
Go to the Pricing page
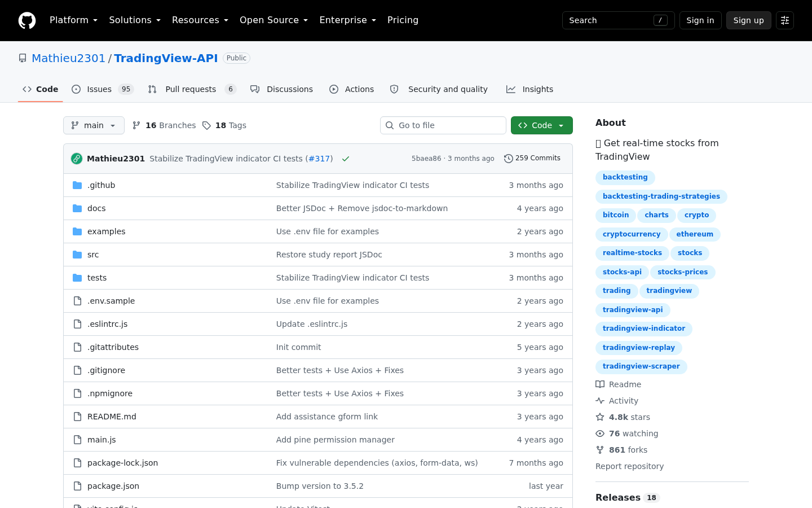[x=403, y=20]
